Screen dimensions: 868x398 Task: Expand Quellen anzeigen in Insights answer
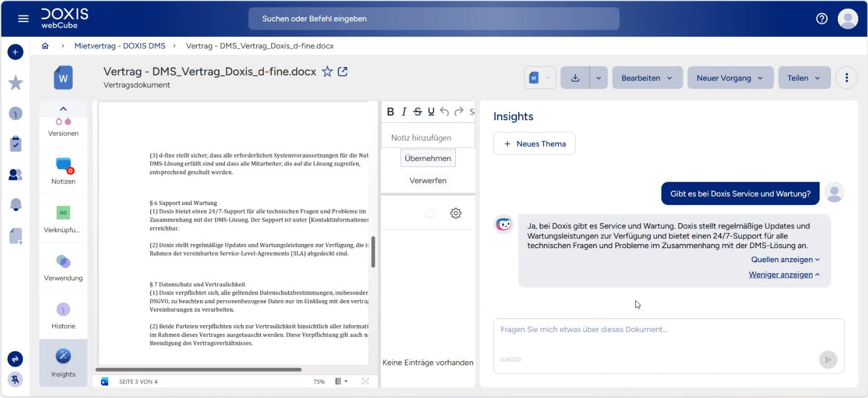pos(785,260)
